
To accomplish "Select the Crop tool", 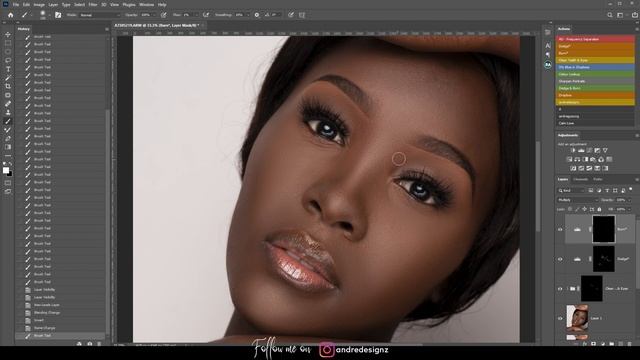I will click(x=8, y=86).
